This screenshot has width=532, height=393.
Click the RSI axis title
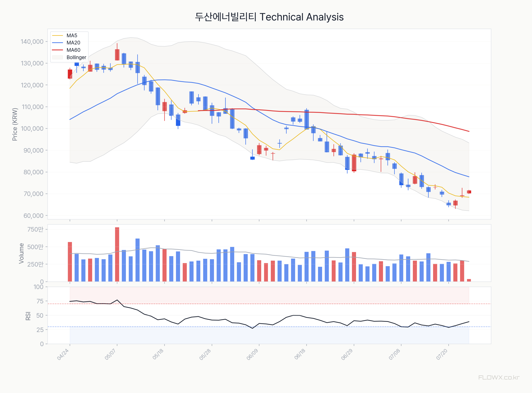28,316
